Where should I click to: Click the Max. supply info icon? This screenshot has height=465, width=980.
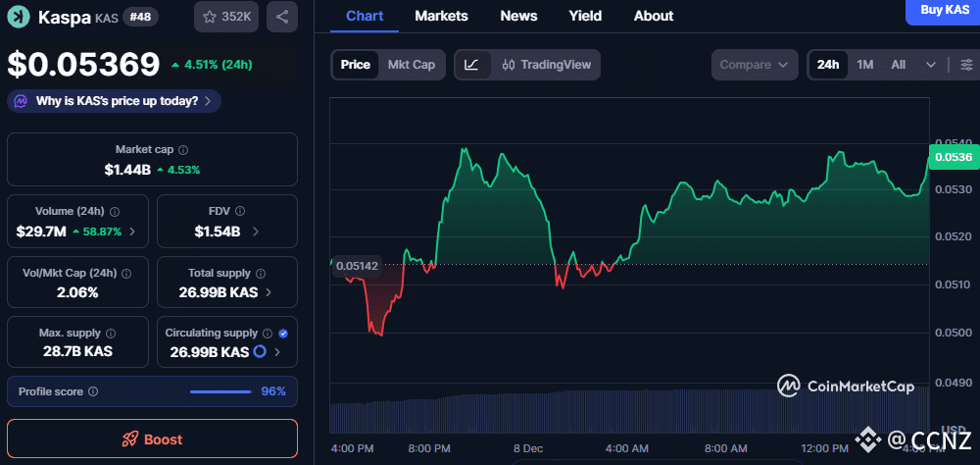(110, 334)
